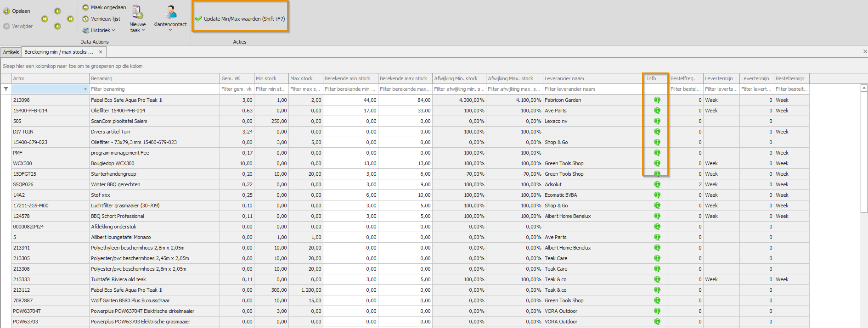The image size is (868, 328).
Task: Click Update Min/Max waarden button
Action: (x=240, y=19)
